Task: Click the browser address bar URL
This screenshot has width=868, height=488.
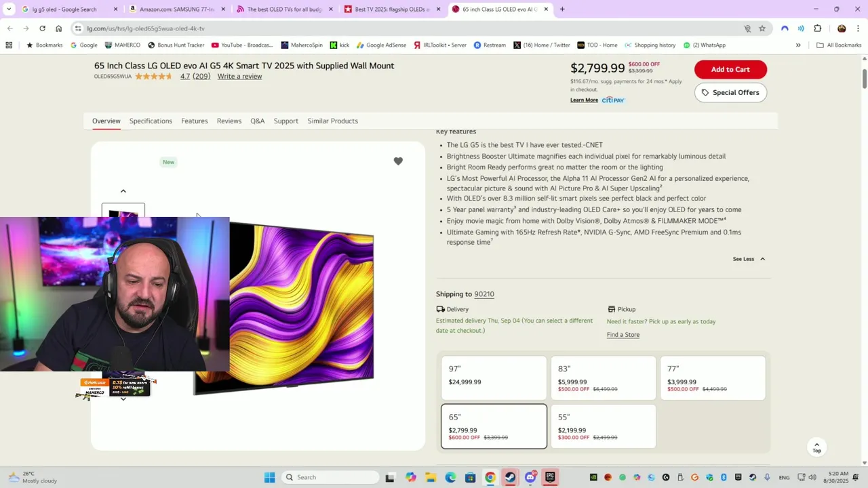Action: coord(146,28)
